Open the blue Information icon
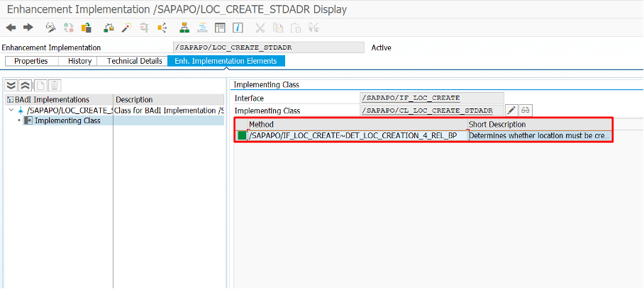The height and width of the screenshot is (289, 644). [238, 28]
